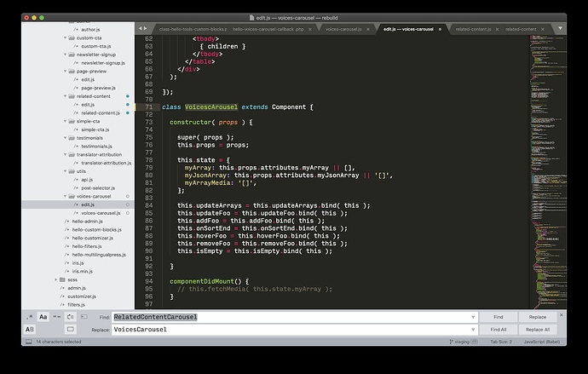The height and width of the screenshot is (374, 588).
Task: Open api.js file
Action: click(87, 180)
